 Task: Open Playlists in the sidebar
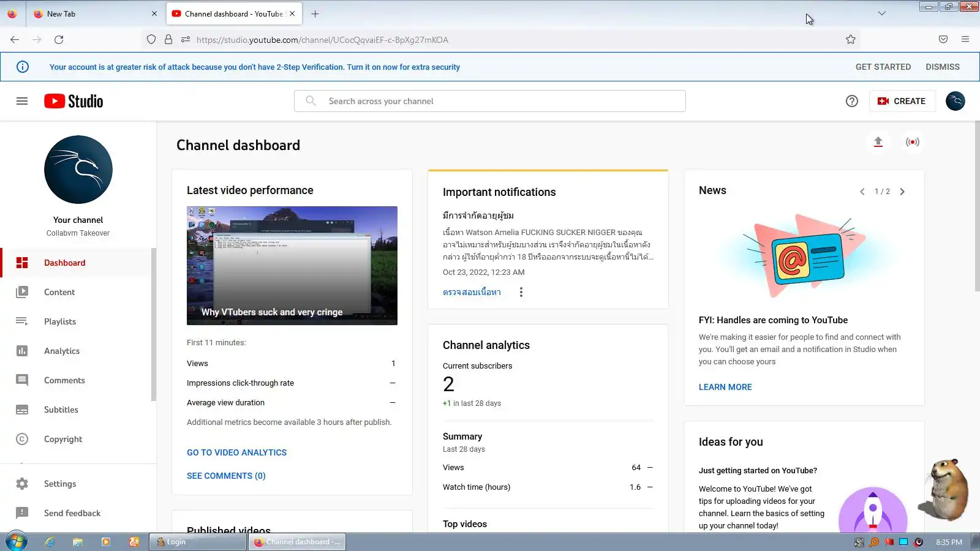tap(76, 321)
